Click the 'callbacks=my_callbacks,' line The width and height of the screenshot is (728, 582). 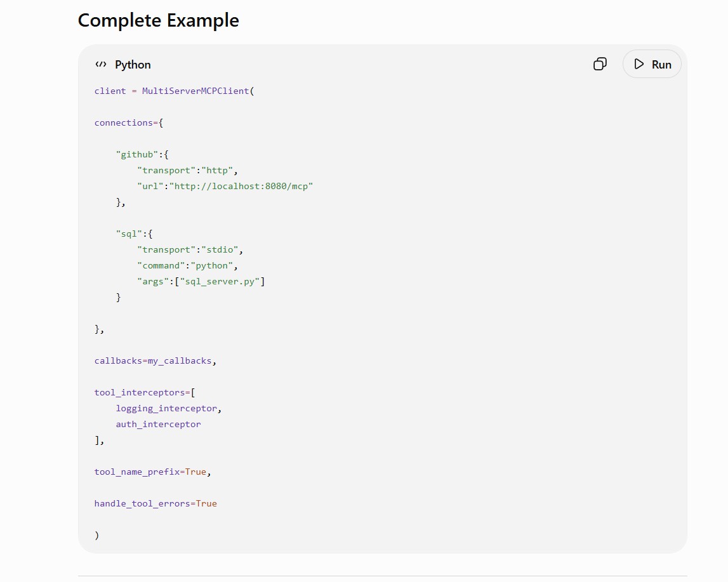pyautogui.click(x=155, y=360)
